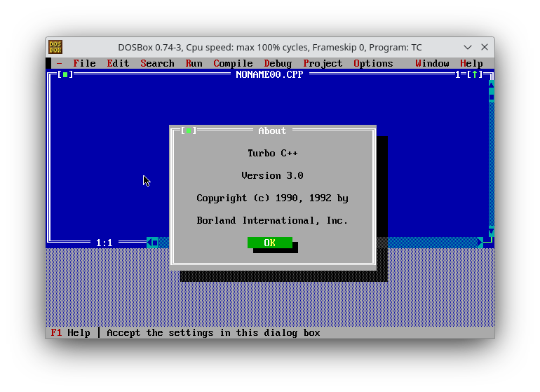Click the NONAME00.CPP window title

tap(269, 74)
